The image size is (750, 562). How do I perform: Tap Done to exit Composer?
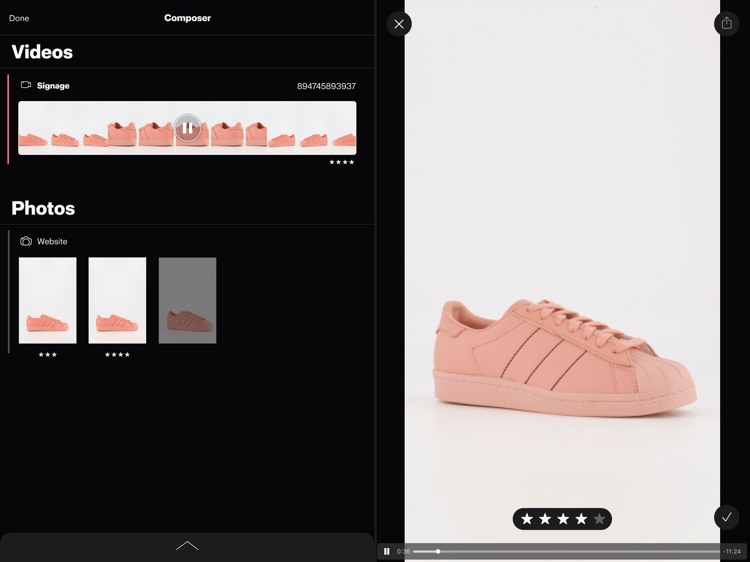tap(19, 18)
